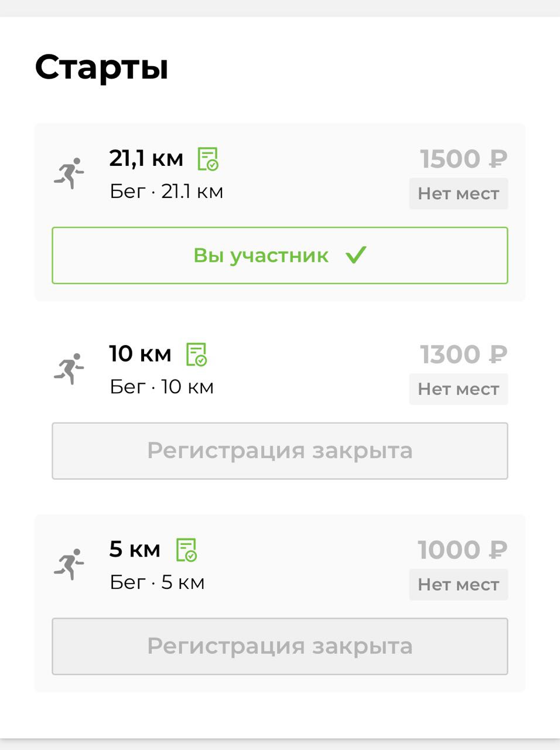Click the Нет мест badge for 21,1 км
The width and height of the screenshot is (560, 750).
pos(459,193)
